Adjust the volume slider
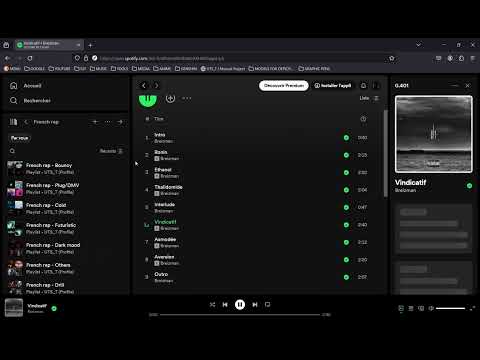 pos(450,308)
